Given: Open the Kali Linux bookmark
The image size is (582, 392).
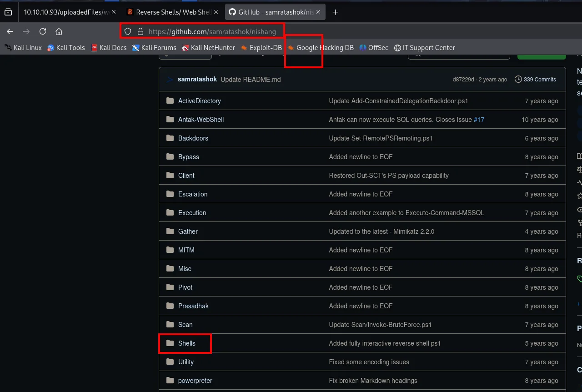Looking at the screenshot, I should coord(23,47).
